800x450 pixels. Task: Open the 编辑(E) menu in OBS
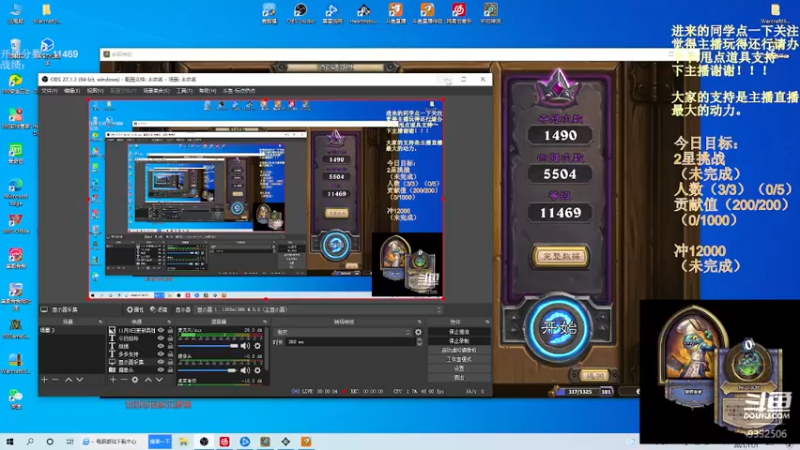click(x=72, y=91)
